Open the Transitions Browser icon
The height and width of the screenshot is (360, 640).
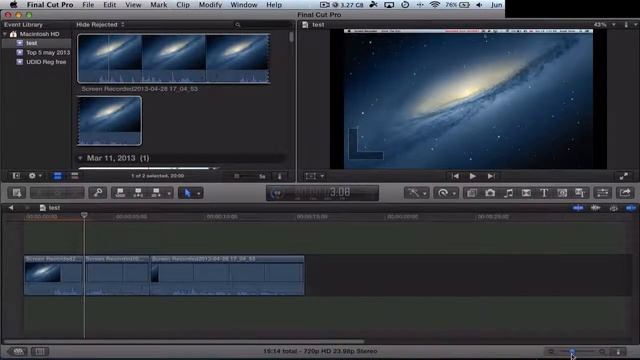tap(526, 193)
